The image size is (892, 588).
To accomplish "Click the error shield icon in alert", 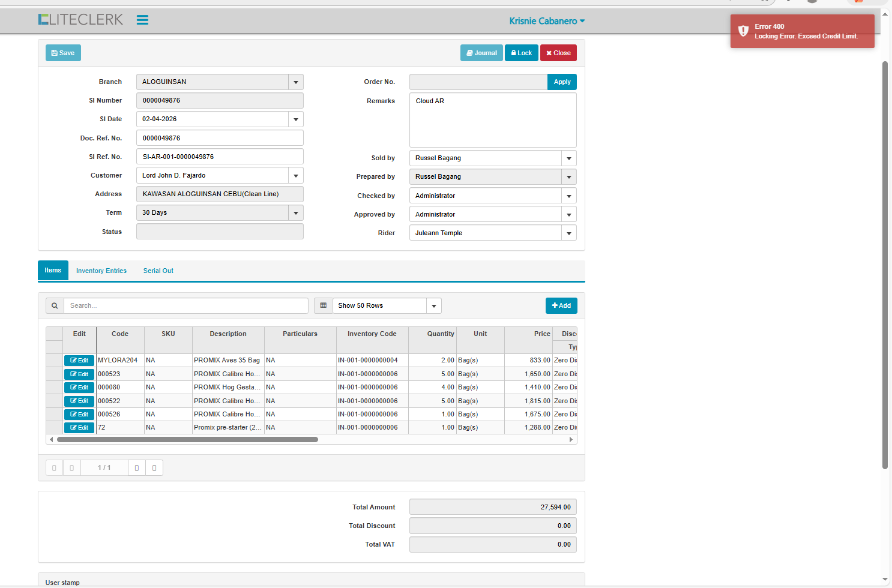I will pos(743,31).
